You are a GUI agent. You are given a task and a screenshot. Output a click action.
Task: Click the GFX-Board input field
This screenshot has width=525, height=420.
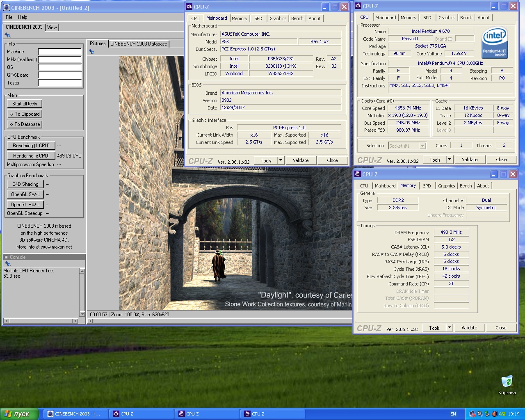coord(60,75)
